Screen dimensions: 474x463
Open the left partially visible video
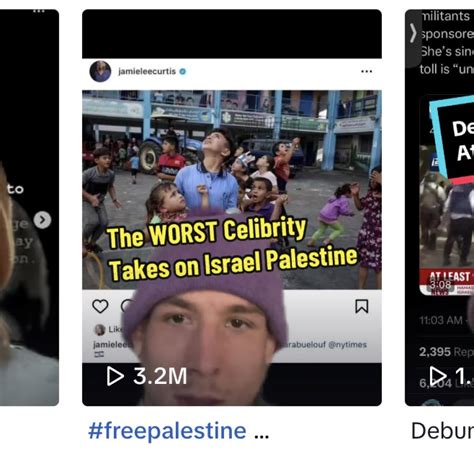(x=29, y=207)
